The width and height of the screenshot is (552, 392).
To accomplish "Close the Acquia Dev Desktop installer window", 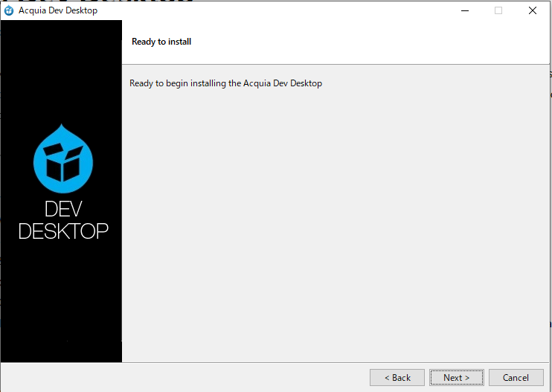I will [533, 10].
